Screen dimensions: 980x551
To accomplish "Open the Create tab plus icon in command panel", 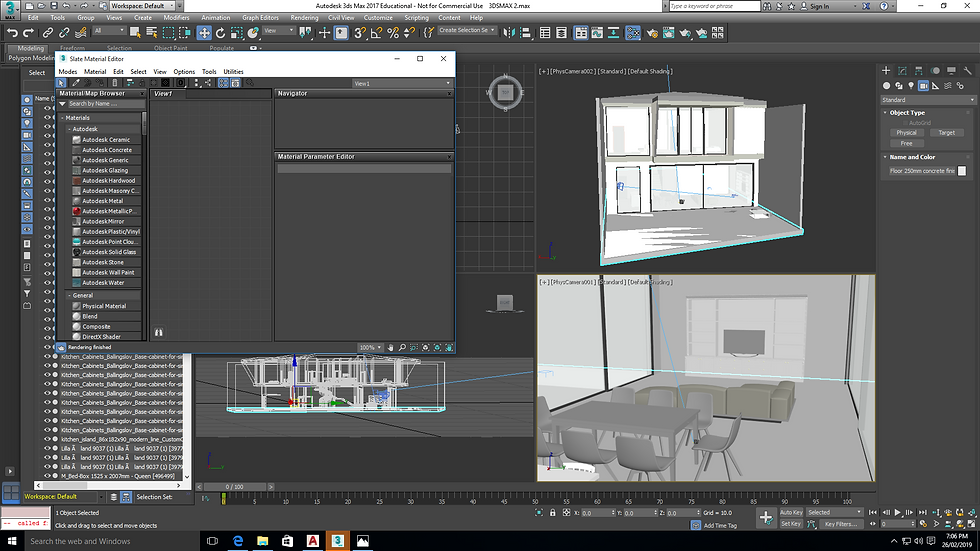I will coord(886,71).
